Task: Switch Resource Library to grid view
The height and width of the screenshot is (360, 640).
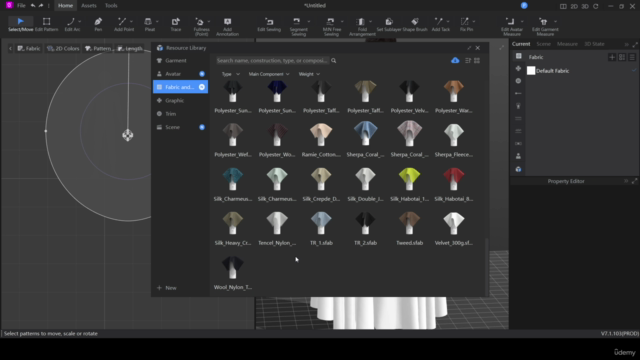Action: pos(477,60)
